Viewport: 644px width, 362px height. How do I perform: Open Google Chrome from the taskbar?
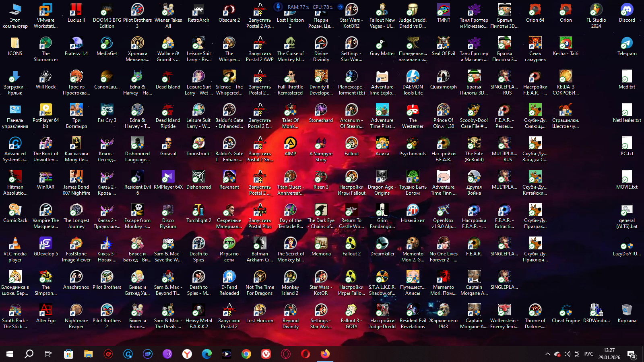[x=246, y=354]
